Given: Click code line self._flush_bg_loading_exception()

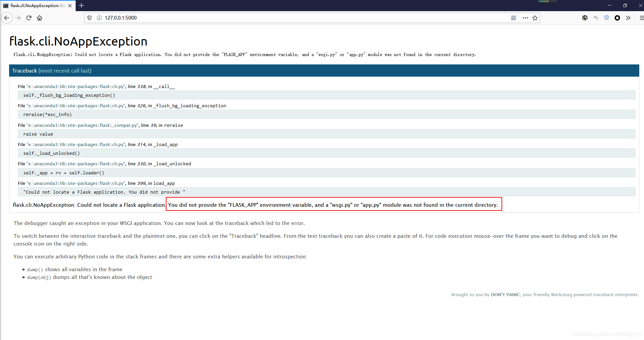Looking at the screenshot, I should coord(327,95).
